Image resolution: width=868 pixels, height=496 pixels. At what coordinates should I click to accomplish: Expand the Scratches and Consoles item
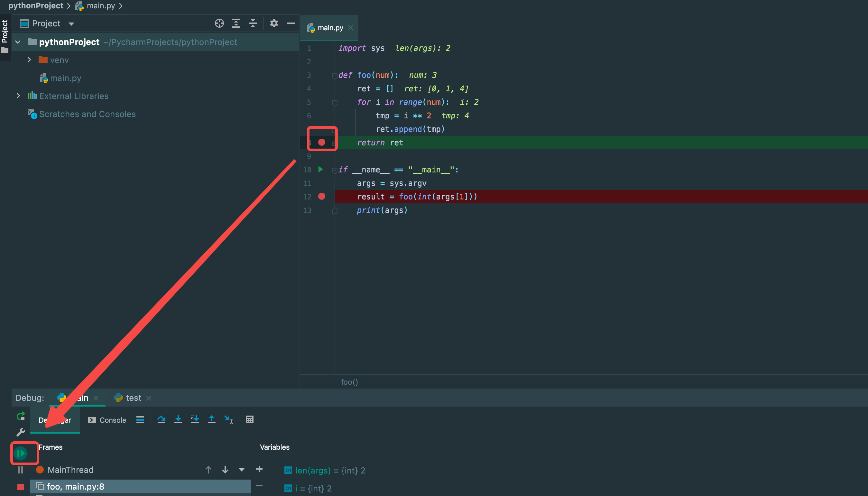(88, 114)
